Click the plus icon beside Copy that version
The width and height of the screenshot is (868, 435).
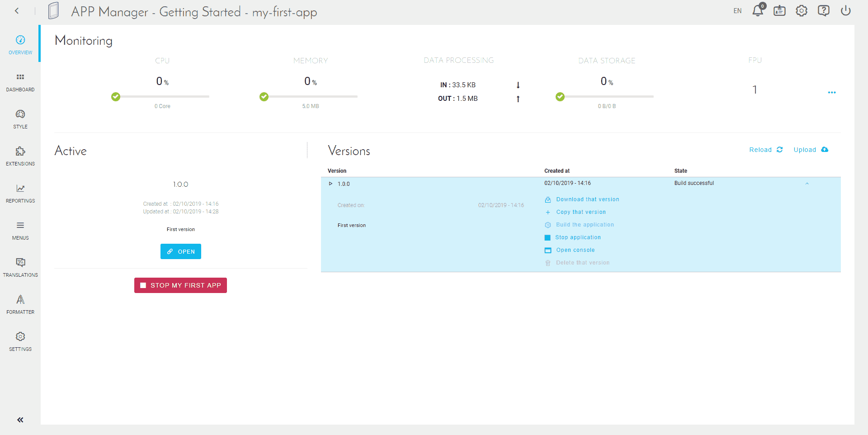pos(548,212)
